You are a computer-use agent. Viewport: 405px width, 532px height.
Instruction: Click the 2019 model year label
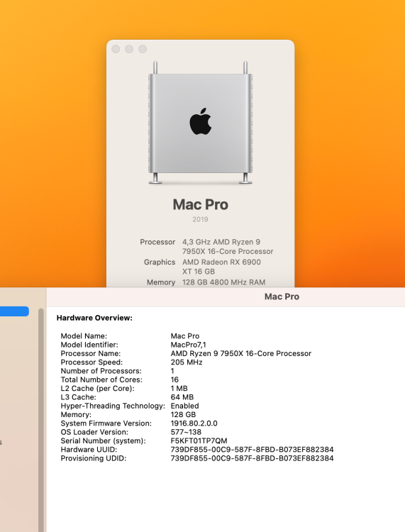point(201,219)
